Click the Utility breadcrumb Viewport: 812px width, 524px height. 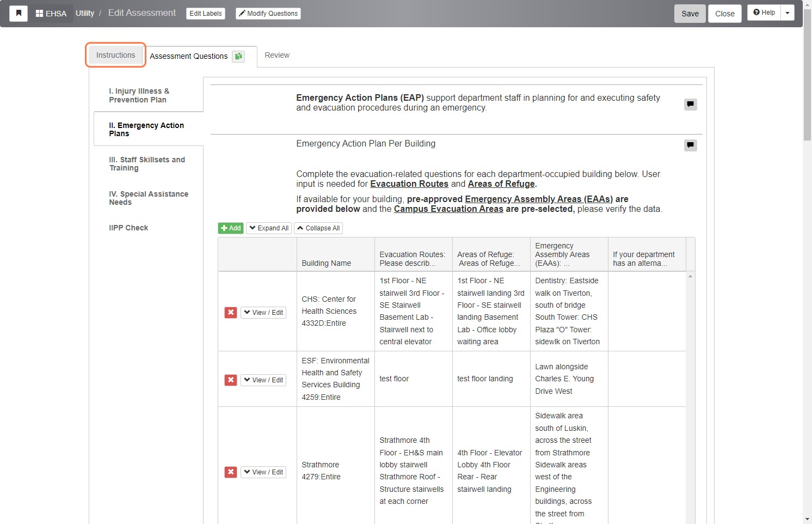[x=85, y=14]
